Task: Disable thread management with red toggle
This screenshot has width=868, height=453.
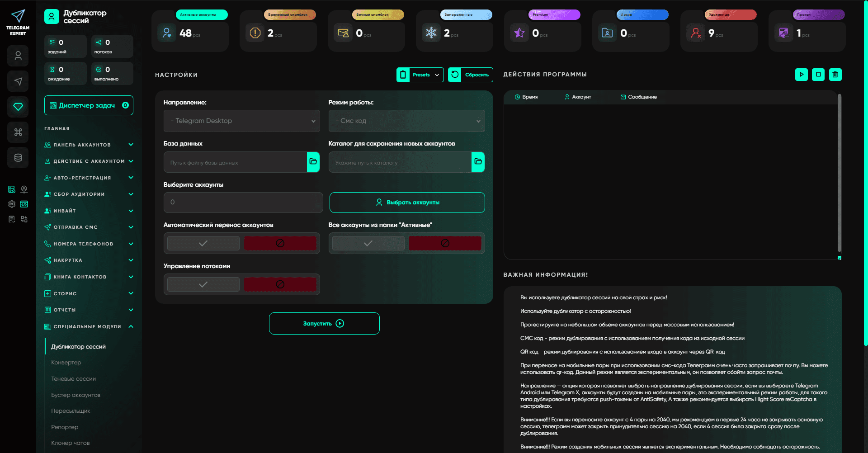Action: point(280,284)
